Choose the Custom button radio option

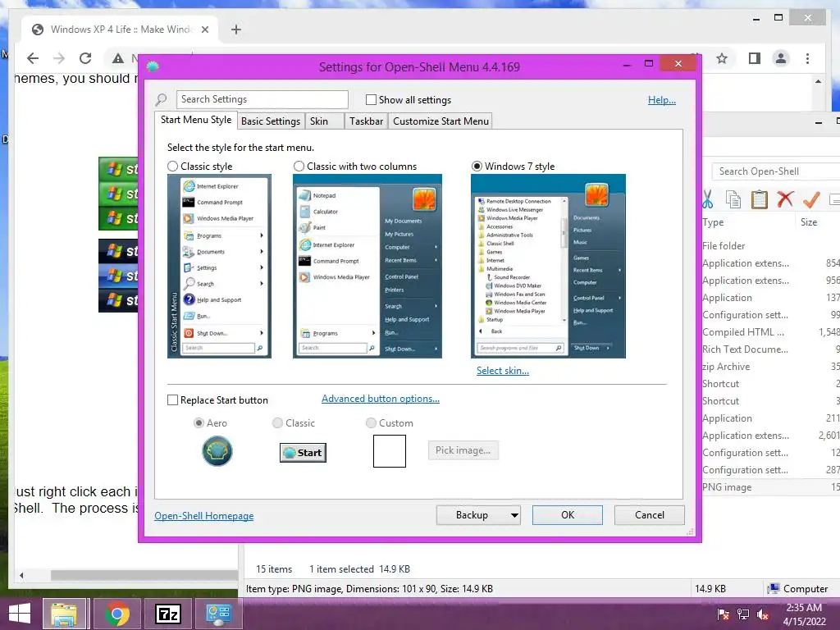point(371,423)
